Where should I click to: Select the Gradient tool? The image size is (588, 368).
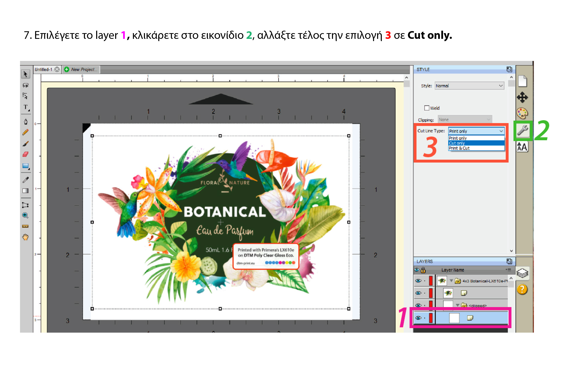(25, 191)
